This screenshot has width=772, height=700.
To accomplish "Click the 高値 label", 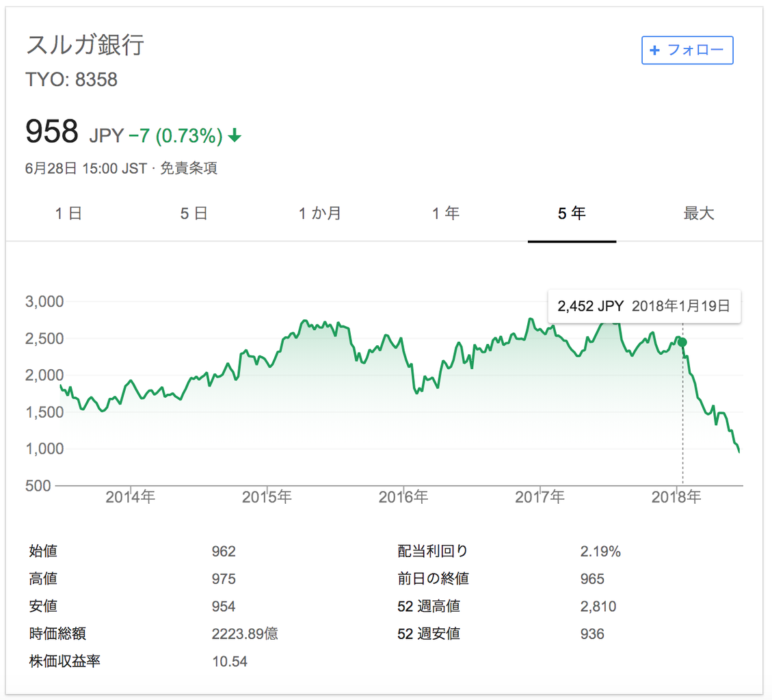I will pos(43,579).
